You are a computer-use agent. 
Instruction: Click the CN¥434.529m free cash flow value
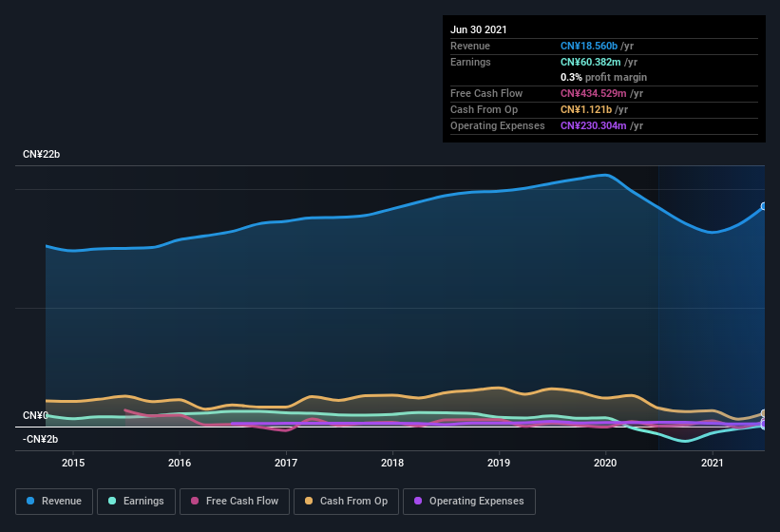click(x=594, y=93)
